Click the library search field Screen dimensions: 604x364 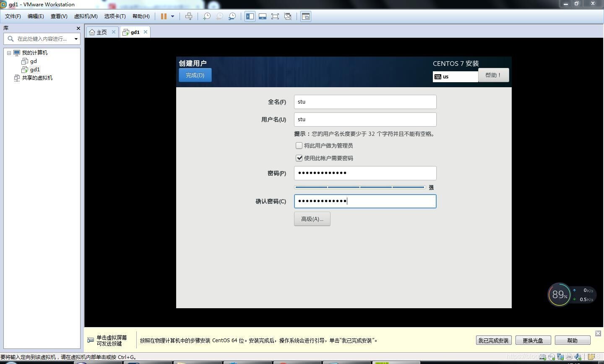coord(42,39)
